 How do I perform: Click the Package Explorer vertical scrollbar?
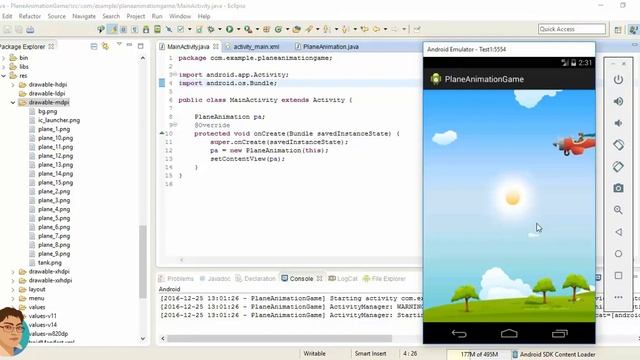click(142, 261)
